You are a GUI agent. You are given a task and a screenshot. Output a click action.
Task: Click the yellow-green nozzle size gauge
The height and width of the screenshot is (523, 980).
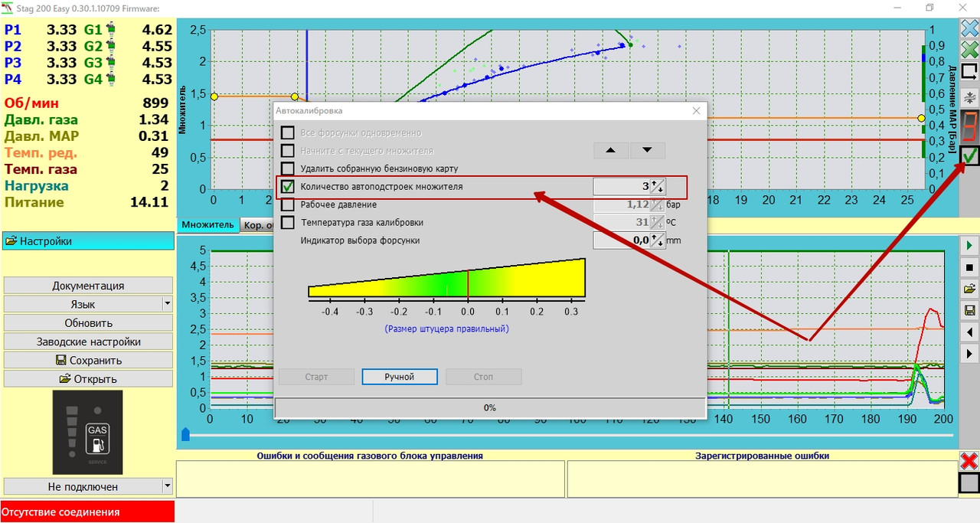point(446,277)
